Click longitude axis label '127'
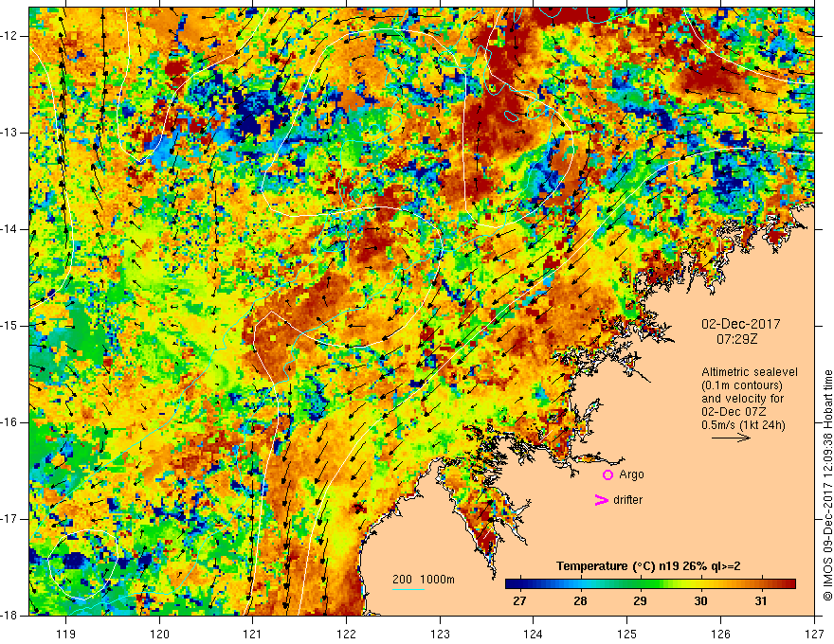 coord(814,634)
